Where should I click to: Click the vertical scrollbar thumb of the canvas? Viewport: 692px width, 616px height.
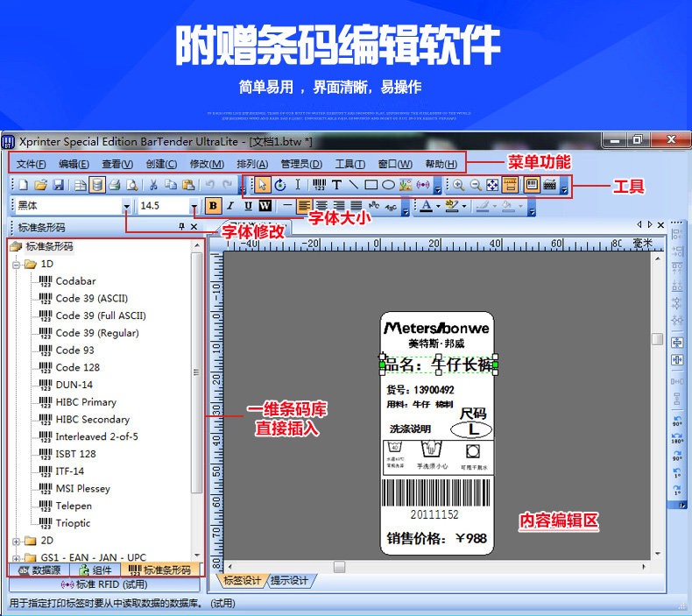point(658,339)
